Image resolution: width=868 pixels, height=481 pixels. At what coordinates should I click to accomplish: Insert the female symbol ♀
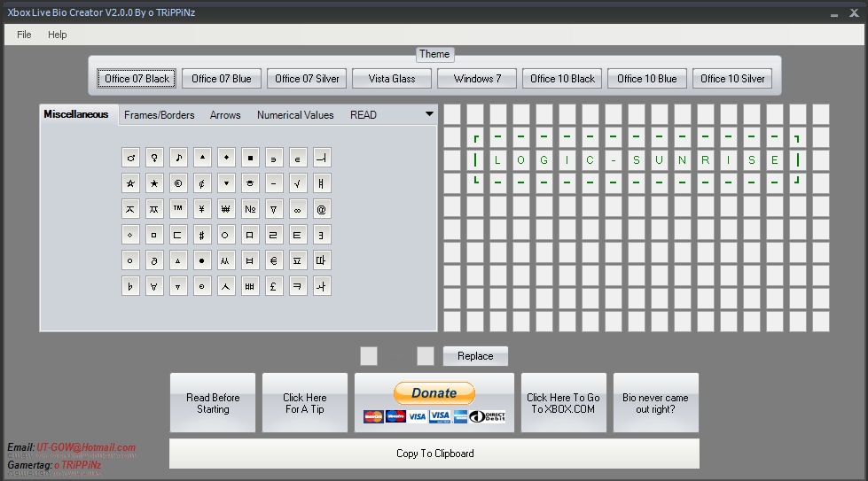[154, 158]
